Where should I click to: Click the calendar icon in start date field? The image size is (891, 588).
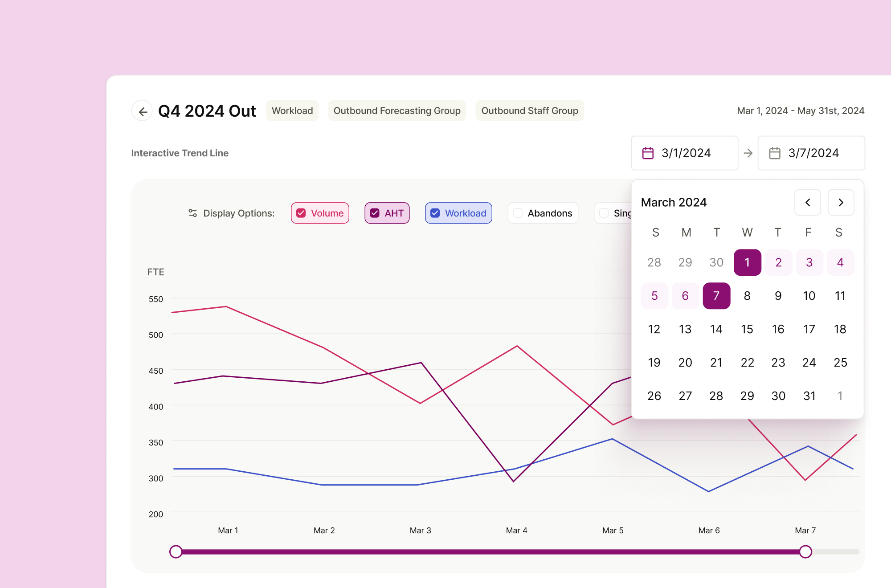648,153
